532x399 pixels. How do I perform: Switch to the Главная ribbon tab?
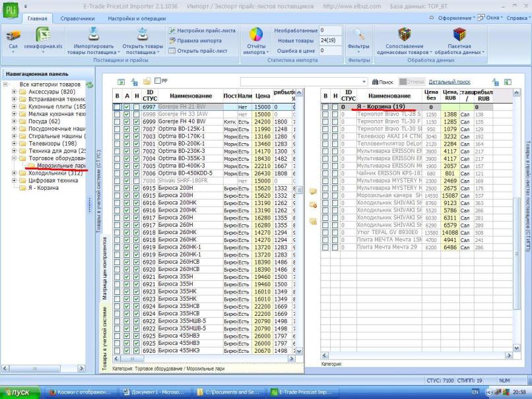pos(38,18)
